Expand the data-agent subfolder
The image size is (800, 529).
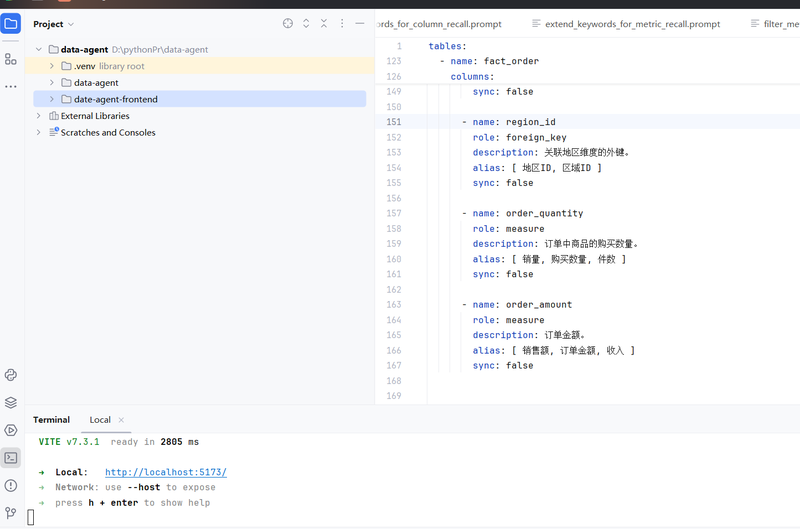click(x=52, y=83)
